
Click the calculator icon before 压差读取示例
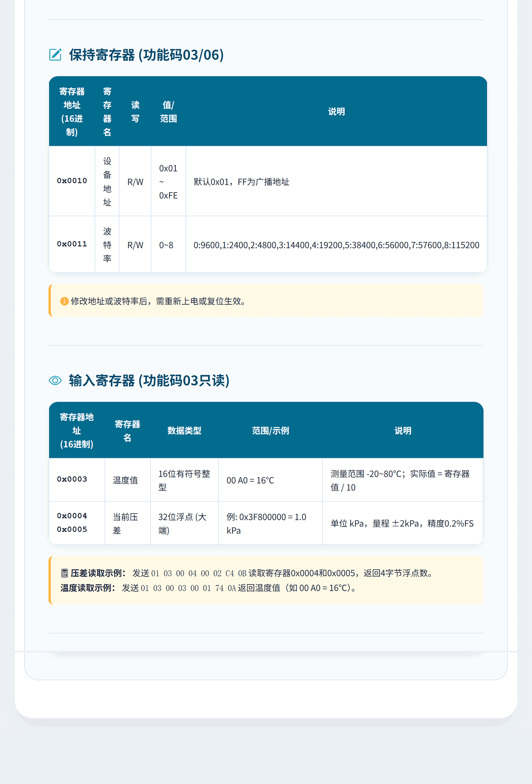[x=64, y=573]
